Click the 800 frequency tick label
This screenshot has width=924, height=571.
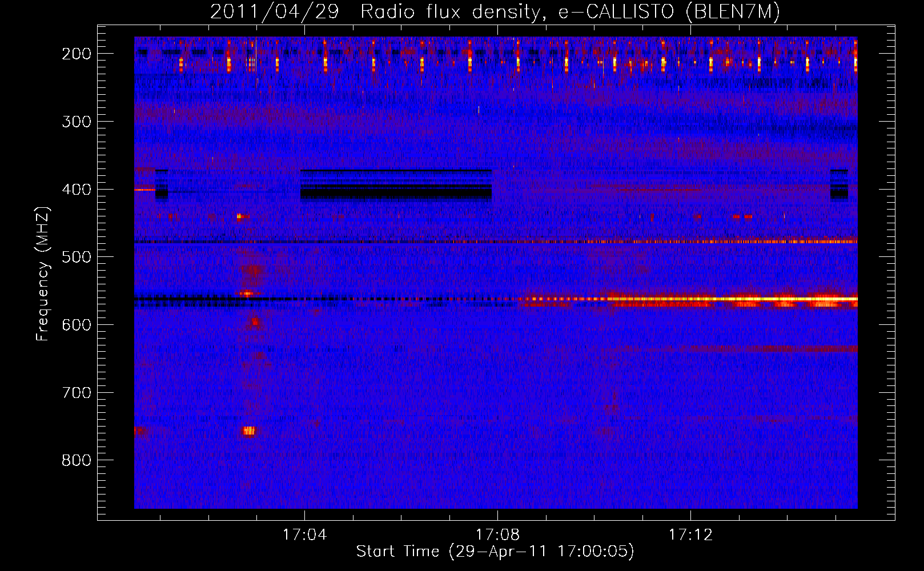pyautogui.click(x=77, y=460)
